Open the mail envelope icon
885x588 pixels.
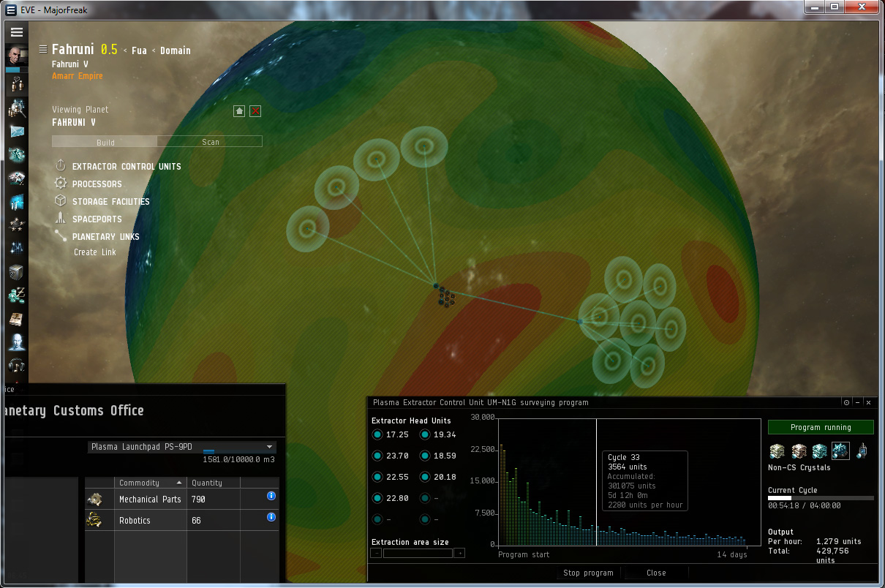point(17,131)
